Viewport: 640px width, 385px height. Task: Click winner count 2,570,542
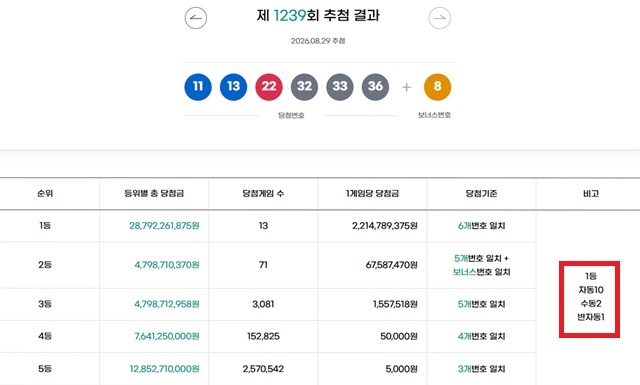(263, 369)
